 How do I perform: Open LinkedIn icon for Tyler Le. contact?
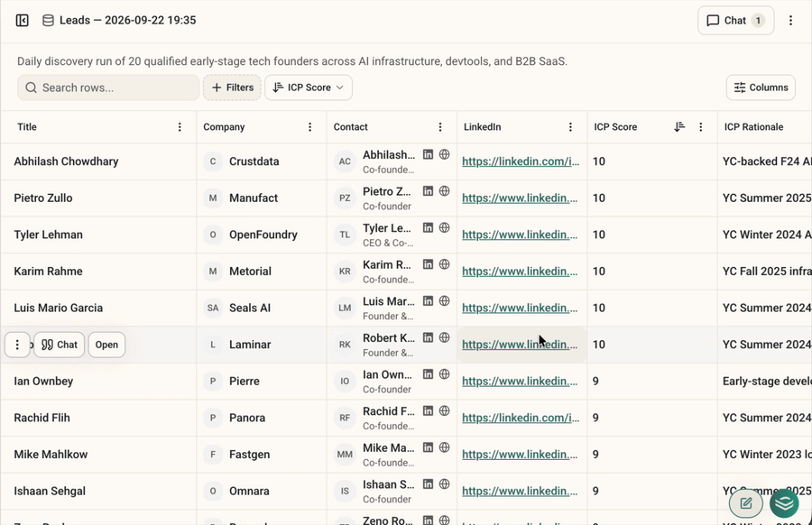coord(428,228)
